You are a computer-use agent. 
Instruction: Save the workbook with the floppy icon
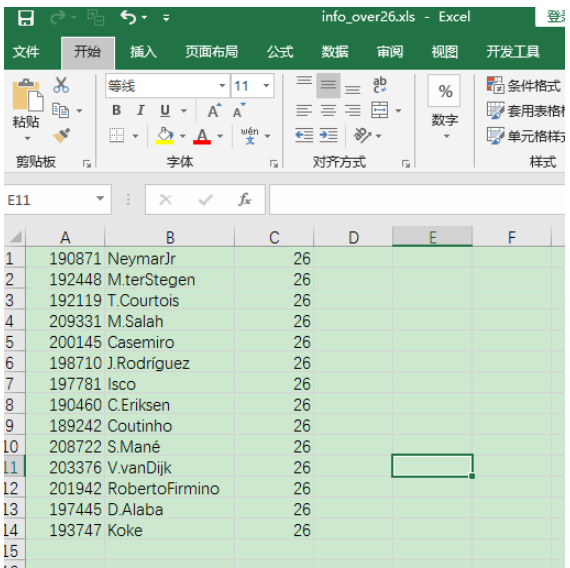point(26,18)
